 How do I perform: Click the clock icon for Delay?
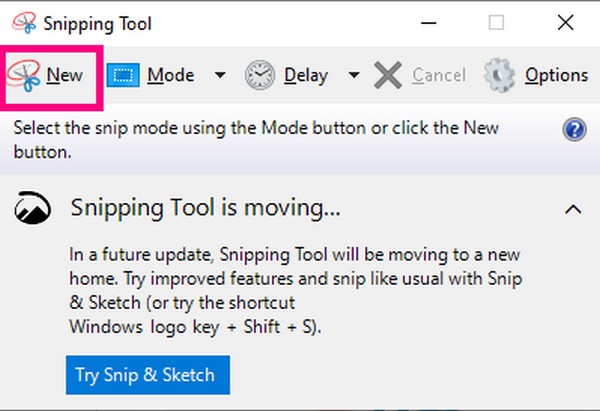pos(260,75)
